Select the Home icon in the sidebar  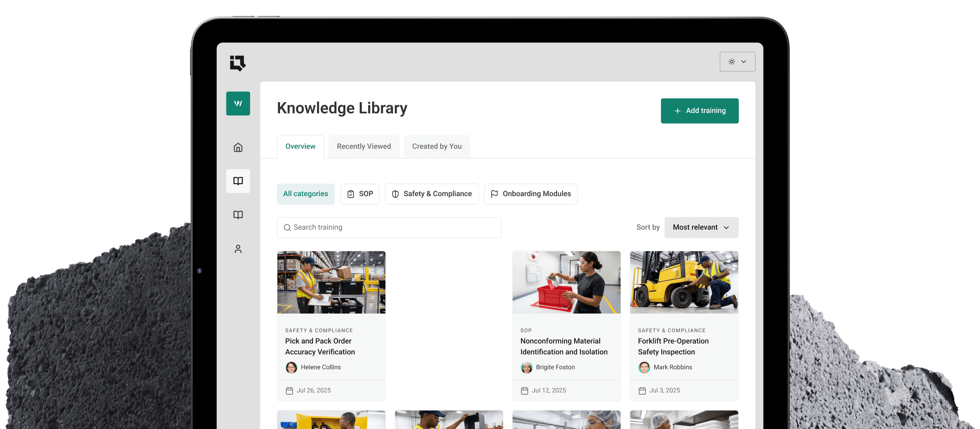238,148
